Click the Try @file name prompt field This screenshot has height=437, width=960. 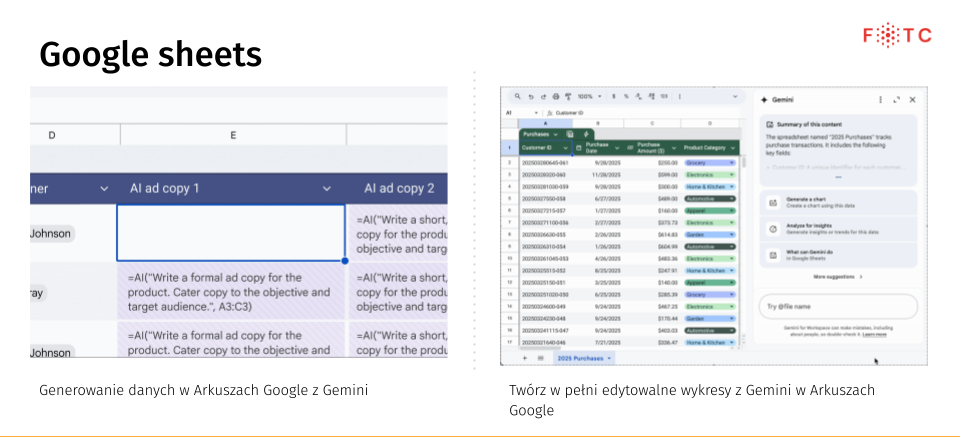[838, 306]
